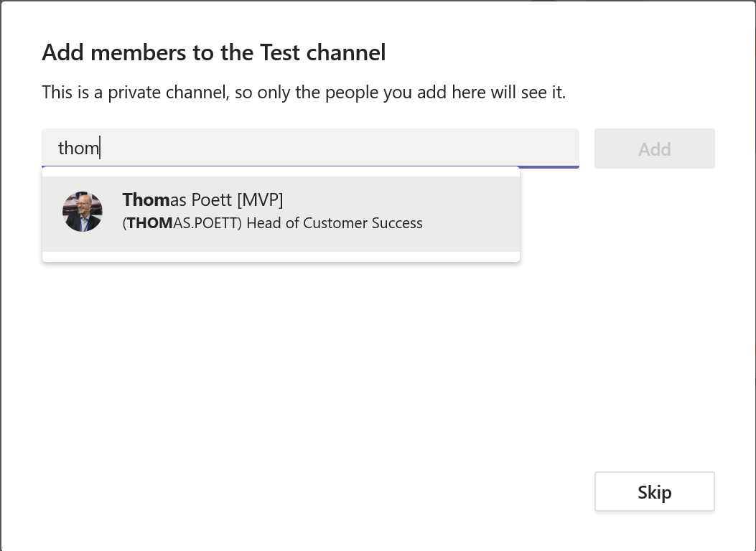Select Thomas Poett [MVP] from suggestions
The width and height of the screenshot is (756, 551).
point(280,211)
